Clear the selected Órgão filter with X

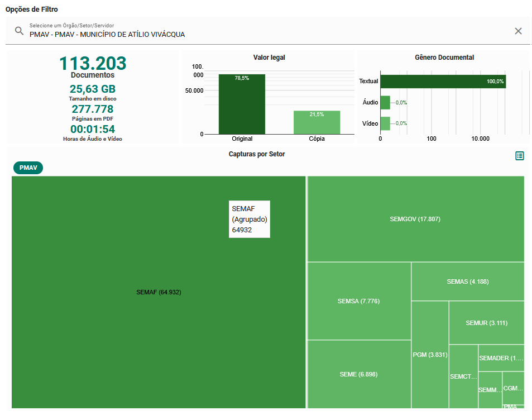click(x=518, y=31)
